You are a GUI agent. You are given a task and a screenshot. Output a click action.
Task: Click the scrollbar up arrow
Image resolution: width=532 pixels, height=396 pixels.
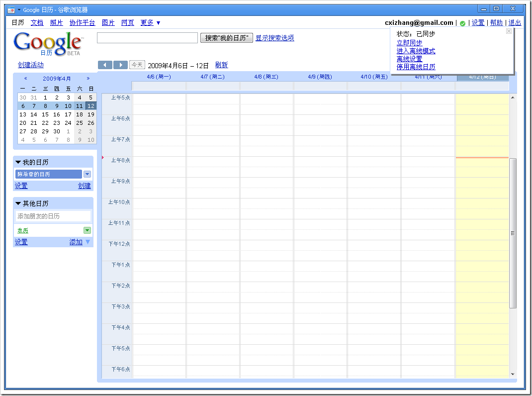pos(513,98)
